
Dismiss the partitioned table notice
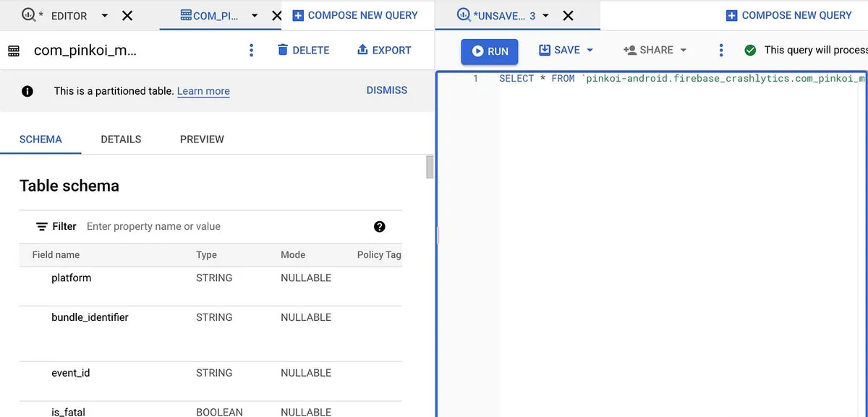coord(386,90)
